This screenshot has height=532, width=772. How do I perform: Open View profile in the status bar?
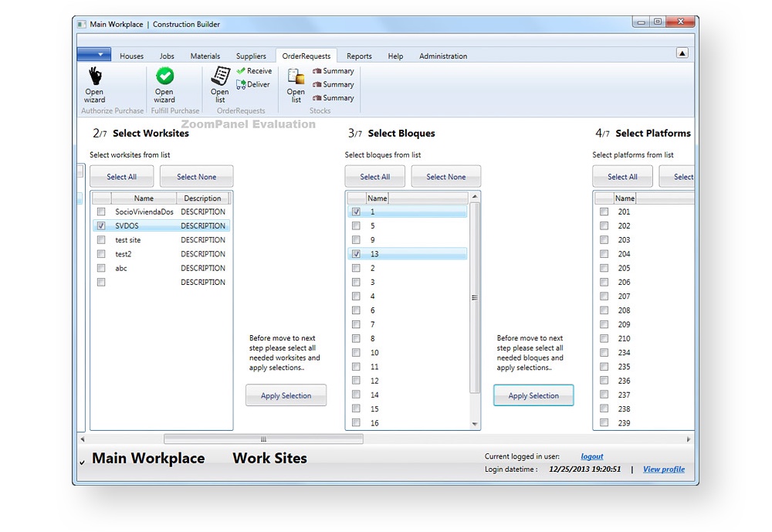click(x=663, y=469)
